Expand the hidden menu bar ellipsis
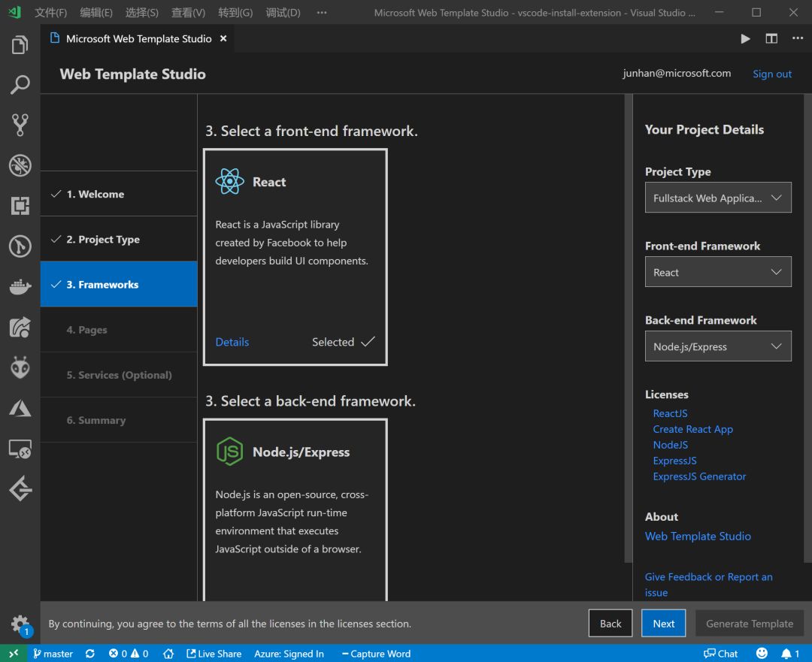 point(322,13)
